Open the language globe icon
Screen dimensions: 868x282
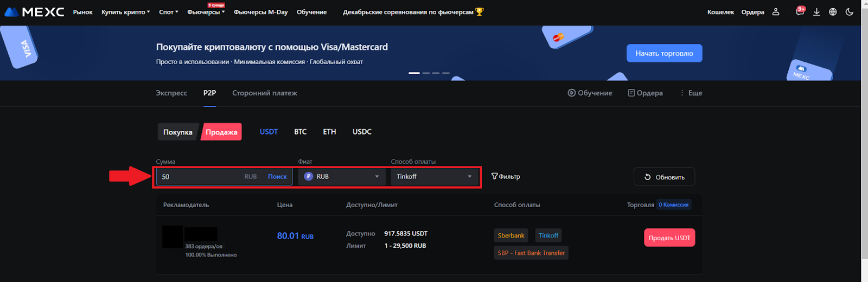(x=833, y=11)
